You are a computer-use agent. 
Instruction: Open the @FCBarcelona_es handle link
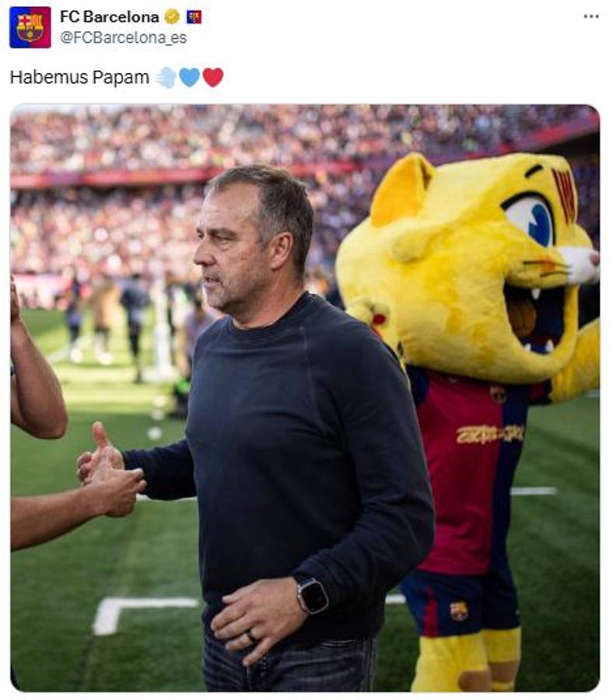click(123, 37)
